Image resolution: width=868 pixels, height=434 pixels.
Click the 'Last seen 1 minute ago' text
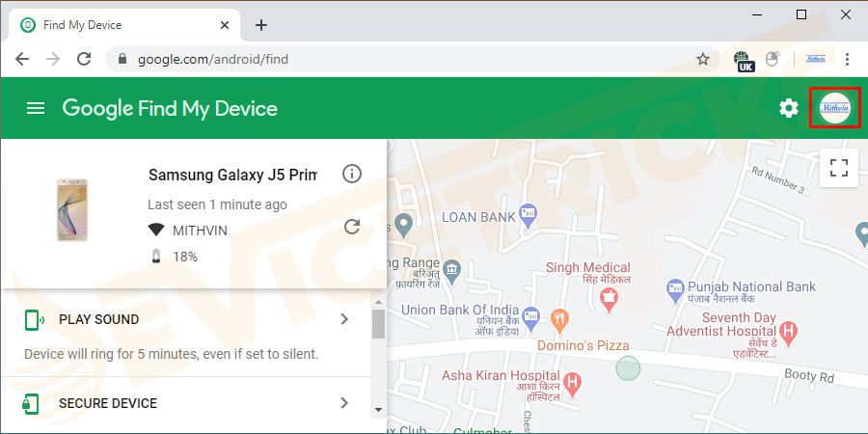[217, 204]
